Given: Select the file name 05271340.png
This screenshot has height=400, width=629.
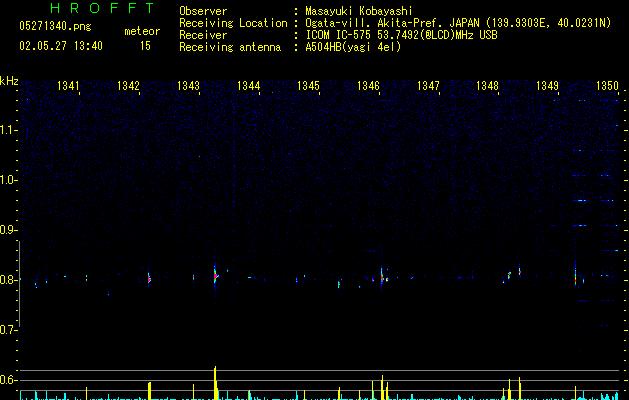Looking at the screenshot, I should (55, 26).
